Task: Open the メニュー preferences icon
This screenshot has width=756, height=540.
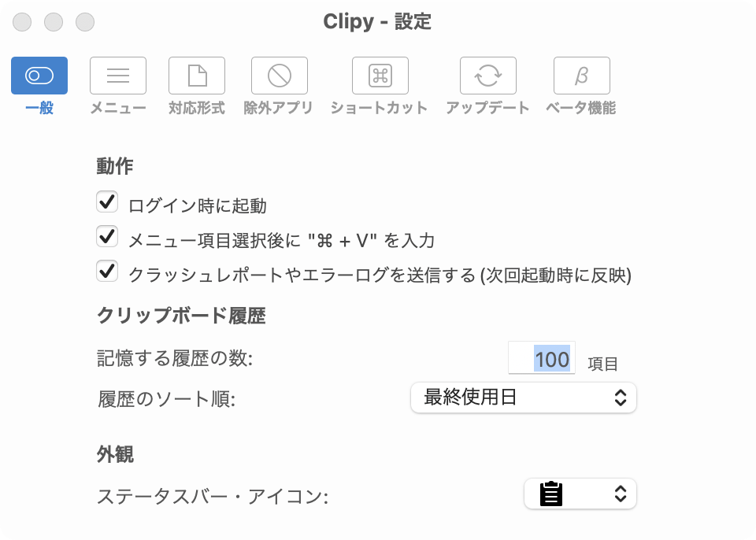Action: pyautogui.click(x=118, y=76)
